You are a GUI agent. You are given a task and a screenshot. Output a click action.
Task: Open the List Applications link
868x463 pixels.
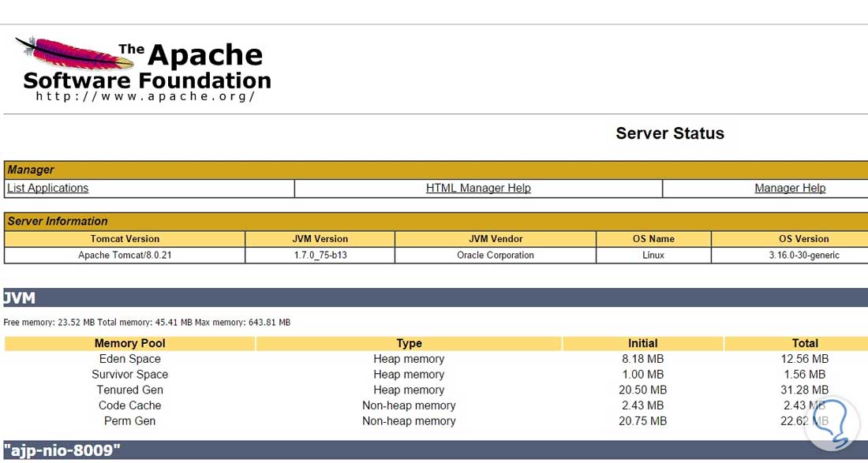pos(47,188)
